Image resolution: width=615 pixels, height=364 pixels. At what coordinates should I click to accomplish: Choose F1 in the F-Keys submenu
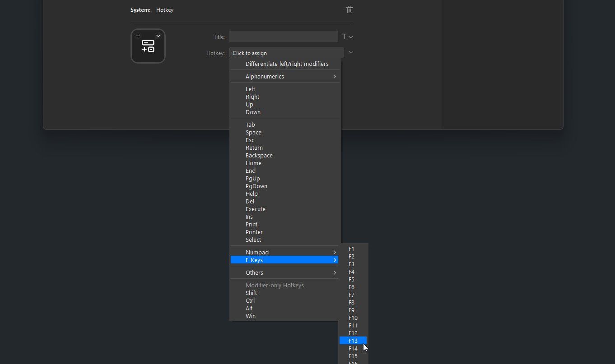(x=351, y=249)
